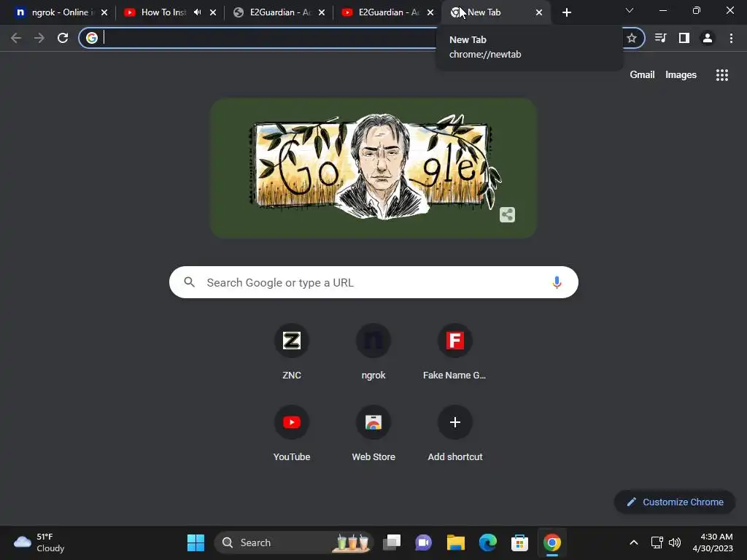Expand the tab search dropdown
The height and width of the screenshot is (560, 747).
(630, 10)
